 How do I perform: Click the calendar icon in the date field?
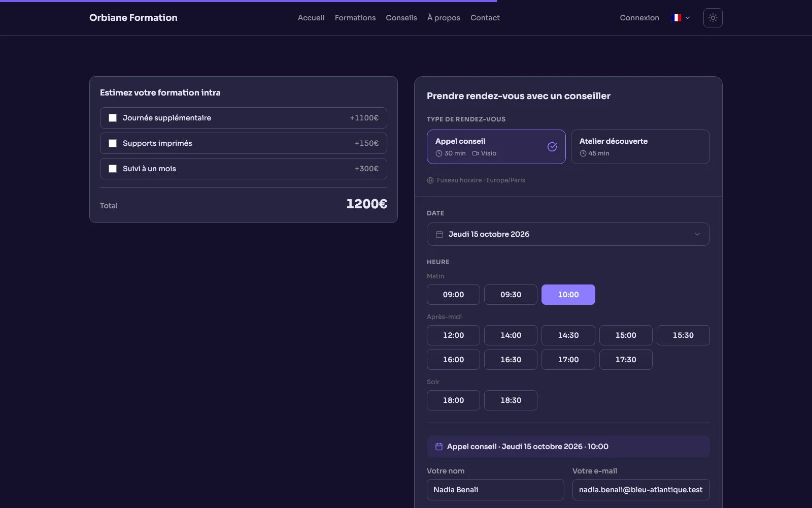[439, 234]
